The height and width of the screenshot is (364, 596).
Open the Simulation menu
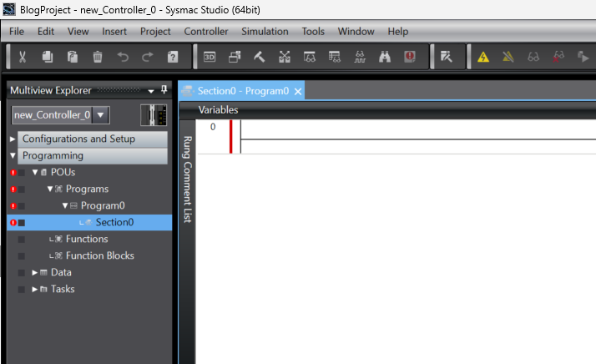[x=265, y=31]
